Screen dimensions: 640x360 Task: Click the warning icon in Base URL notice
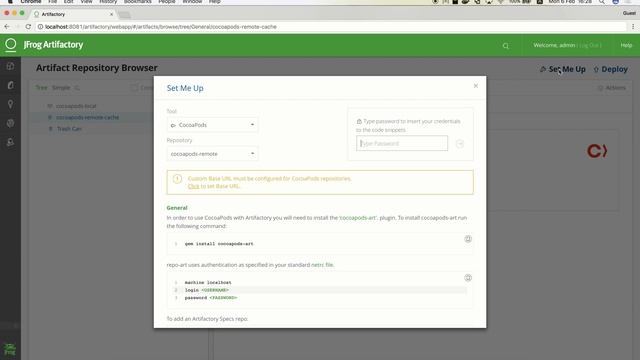[x=177, y=179]
